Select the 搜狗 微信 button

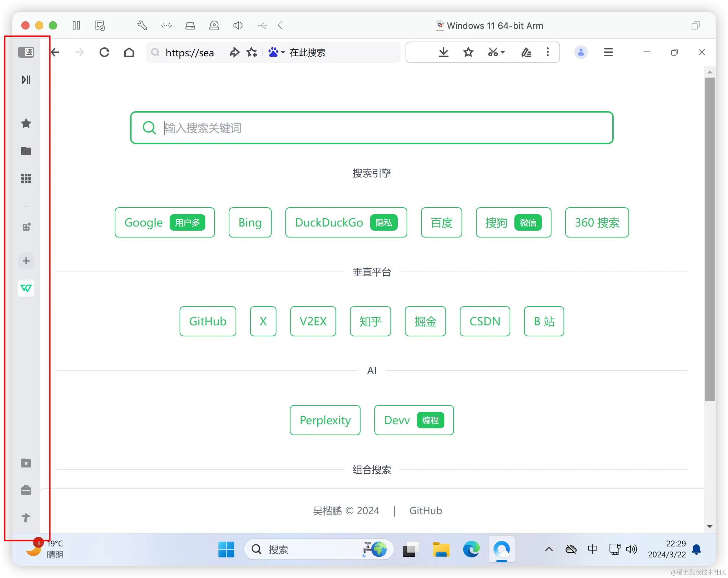(x=514, y=222)
